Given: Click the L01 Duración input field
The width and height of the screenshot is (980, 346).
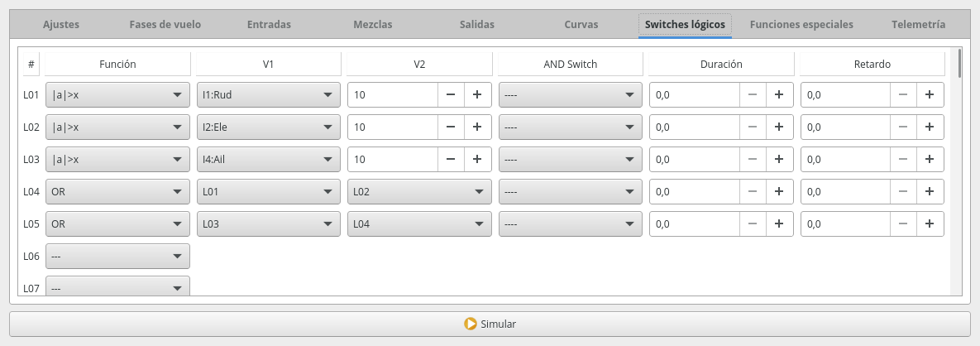Looking at the screenshot, I should click(694, 95).
